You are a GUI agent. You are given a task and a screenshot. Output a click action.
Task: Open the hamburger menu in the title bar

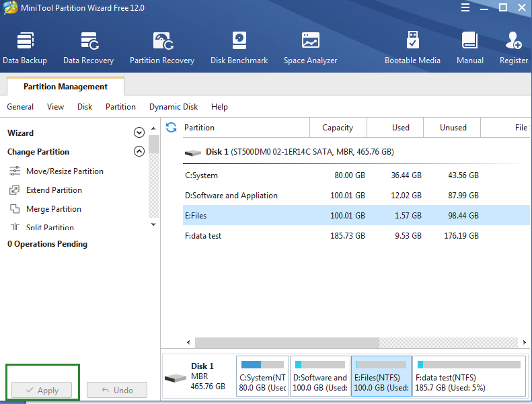[x=465, y=7]
